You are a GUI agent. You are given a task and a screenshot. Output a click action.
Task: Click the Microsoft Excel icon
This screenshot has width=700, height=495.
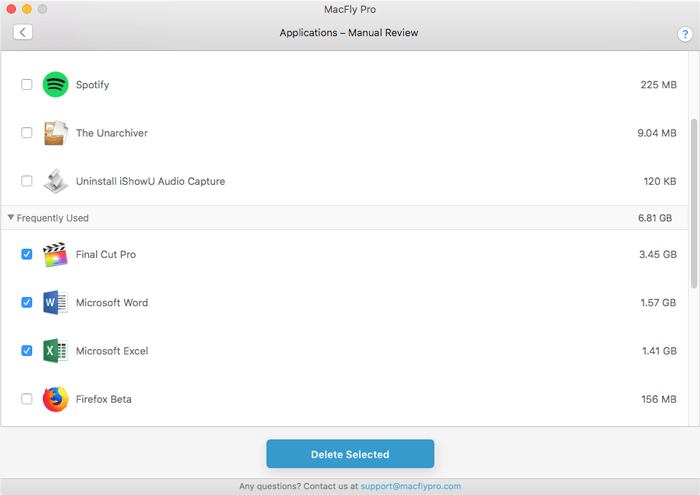coord(55,351)
